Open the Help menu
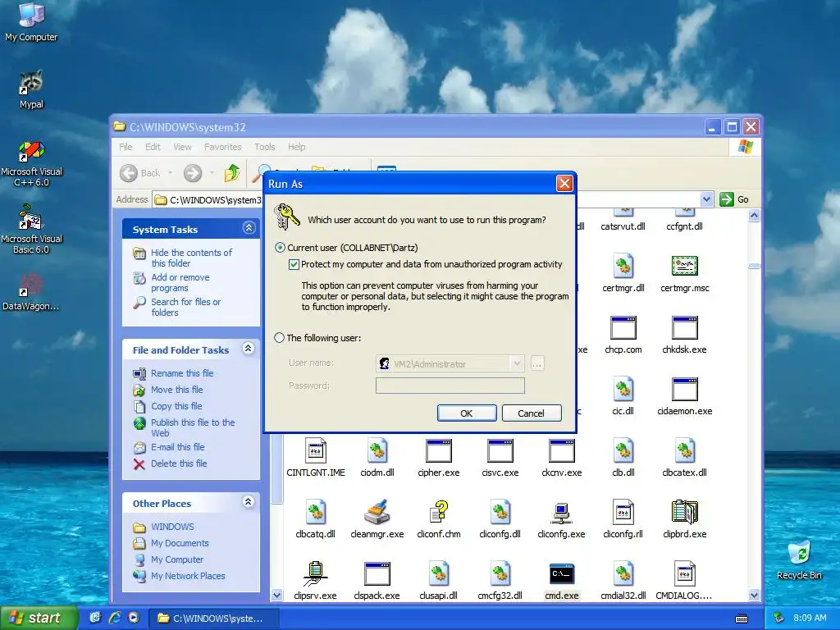Viewport: 840px width, 630px height. (296, 147)
